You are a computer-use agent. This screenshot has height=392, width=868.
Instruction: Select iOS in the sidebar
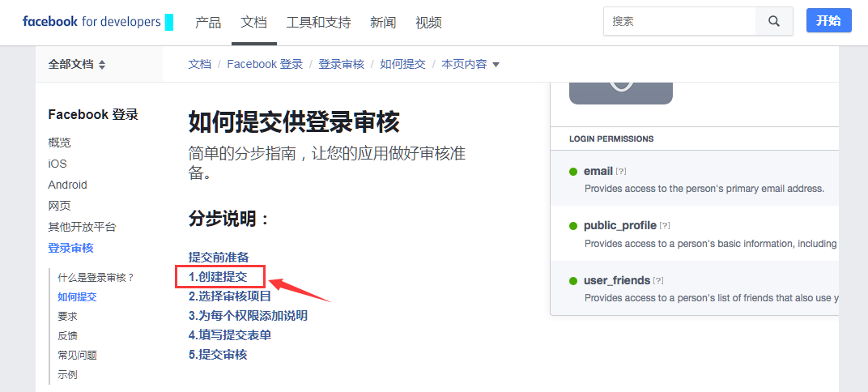[x=57, y=164]
